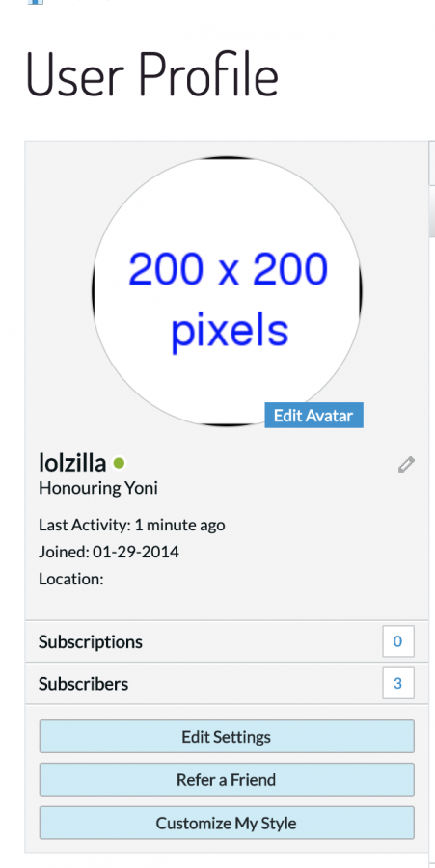Open Edit Settings

point(227,736)
